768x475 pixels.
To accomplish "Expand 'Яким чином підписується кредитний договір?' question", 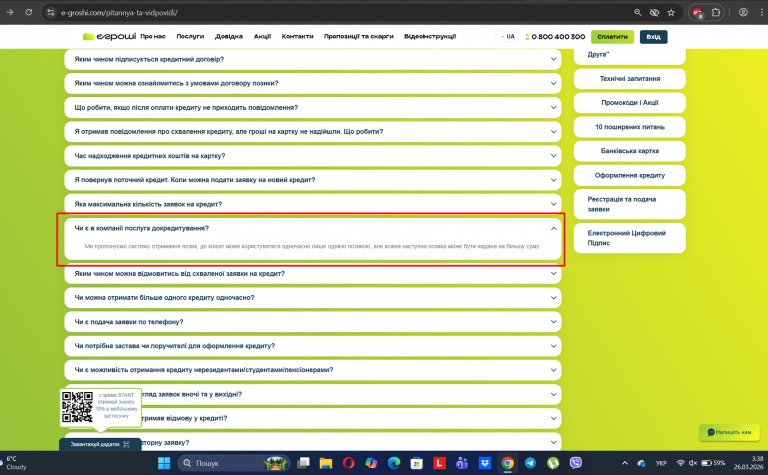I will click(312, 59).
